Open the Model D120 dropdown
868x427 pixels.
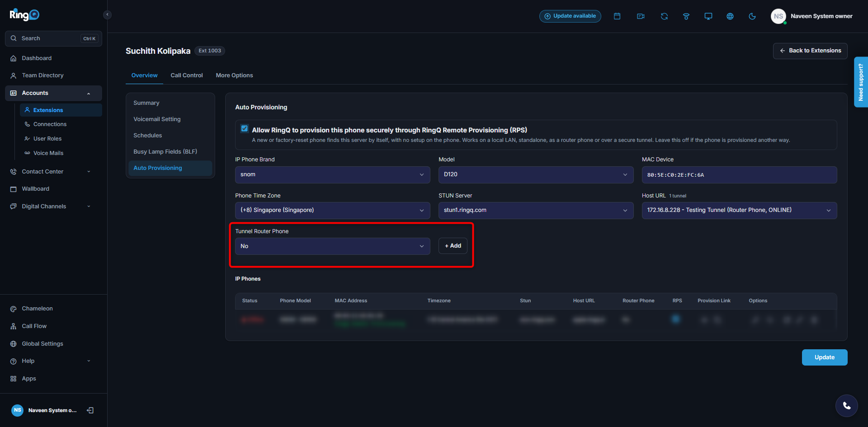pos(536,175)
